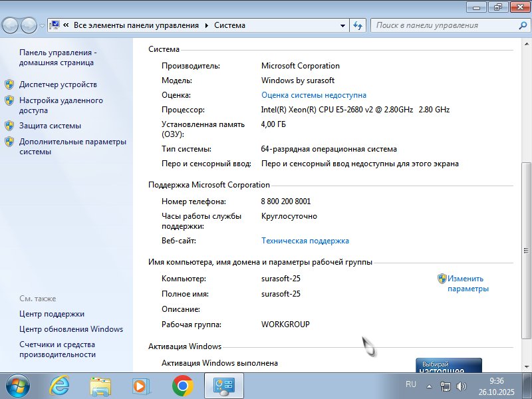Click the refresh button beside address bar
Screen dimensions: 532x399
tap(358, 25)
